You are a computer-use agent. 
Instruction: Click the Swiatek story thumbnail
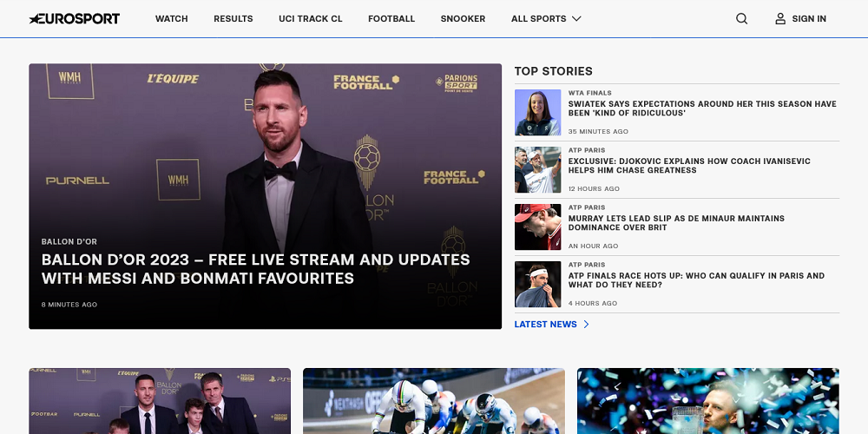pos(537,112)
